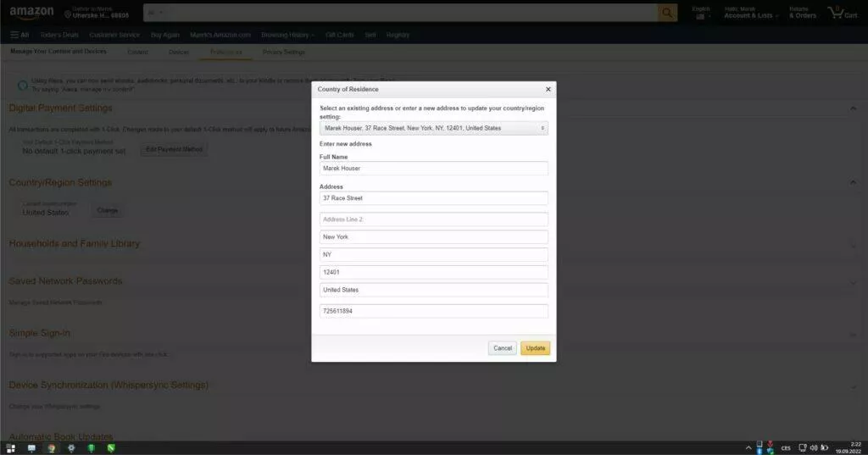
Task: Show hidden system tray icons
Action: click(748, 448)
